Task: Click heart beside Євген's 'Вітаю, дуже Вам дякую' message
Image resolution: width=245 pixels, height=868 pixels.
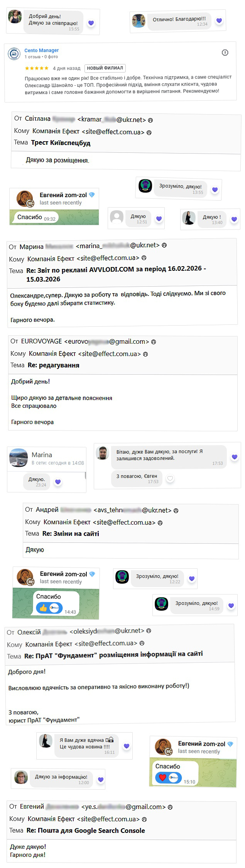Action: click(x=234, y=457)
